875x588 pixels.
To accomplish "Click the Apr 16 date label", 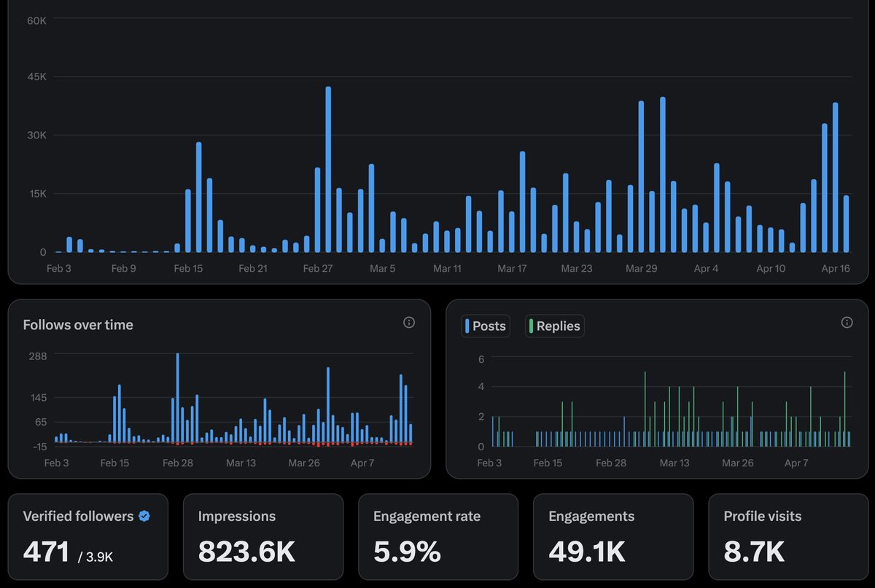I will coord(836,268).
